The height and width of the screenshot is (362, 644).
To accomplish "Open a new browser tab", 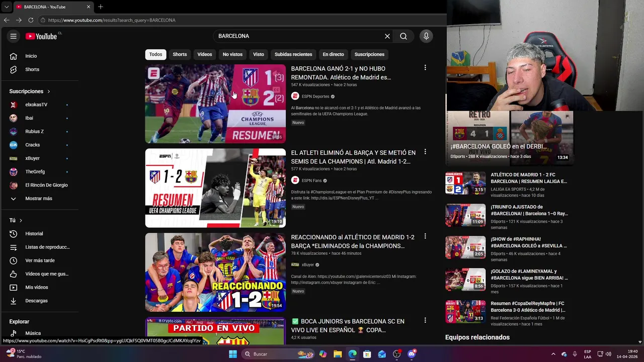I will coord(101,7).
